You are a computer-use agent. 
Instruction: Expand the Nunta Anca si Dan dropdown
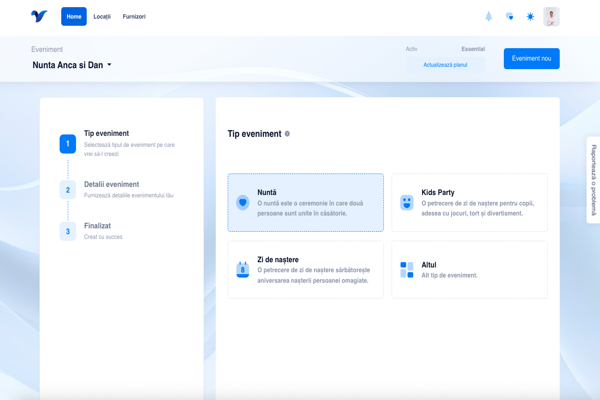[109, 66]
